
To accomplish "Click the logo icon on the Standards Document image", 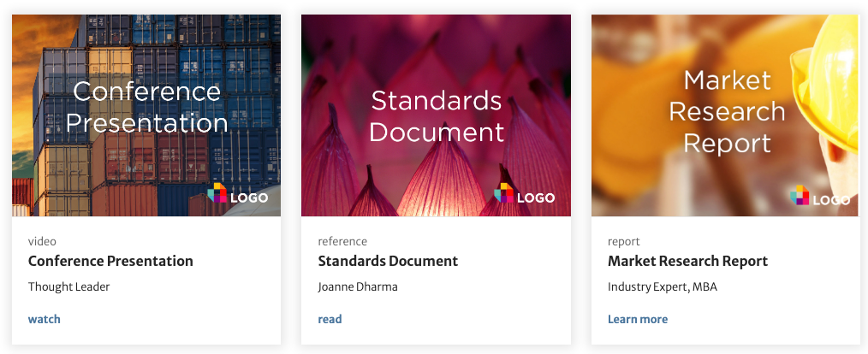I will [x=504, y=193].
